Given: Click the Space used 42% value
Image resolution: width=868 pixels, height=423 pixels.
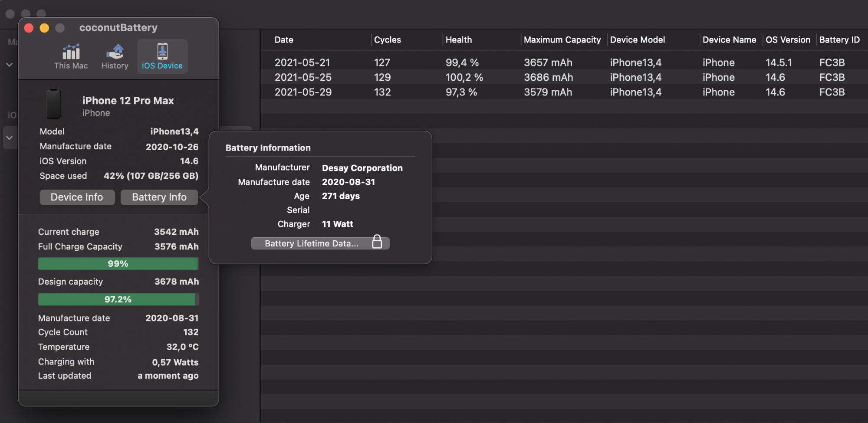Looking at the screenshot, I should tap(151, 176).
